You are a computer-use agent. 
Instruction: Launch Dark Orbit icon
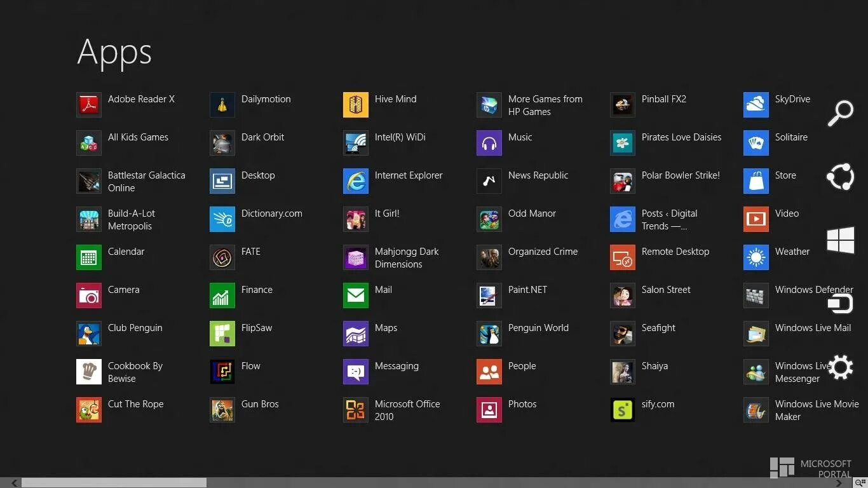pos(222,143)
